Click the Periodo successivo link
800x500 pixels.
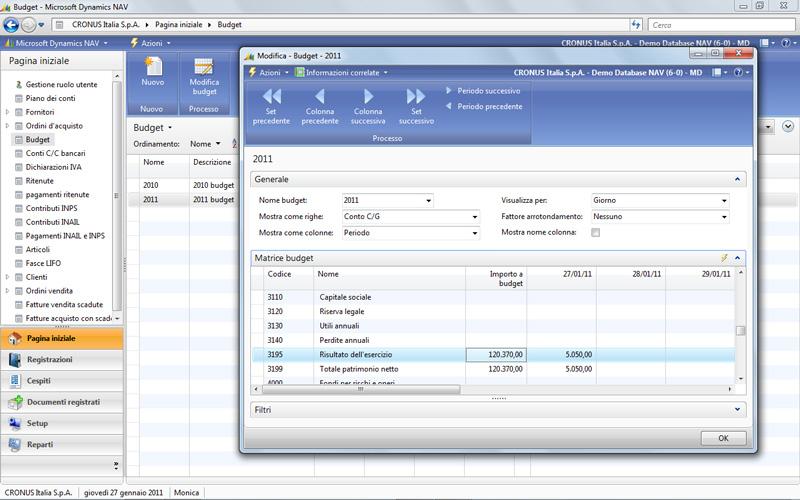[x=489, y=91]
